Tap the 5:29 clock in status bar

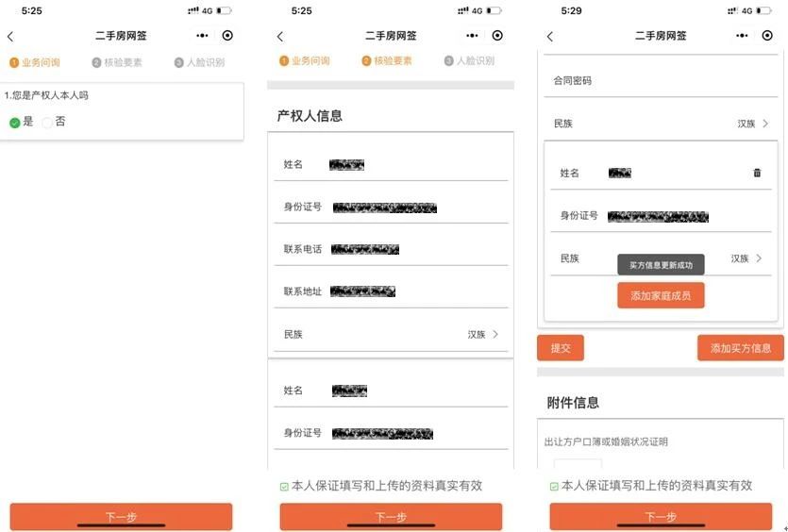tap(571, 10)
